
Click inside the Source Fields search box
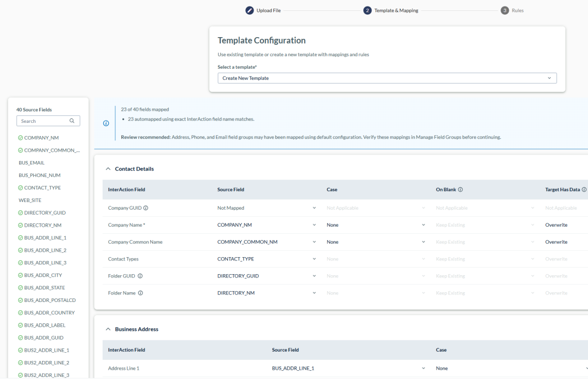pyautogui.click(x=48, y=121)
